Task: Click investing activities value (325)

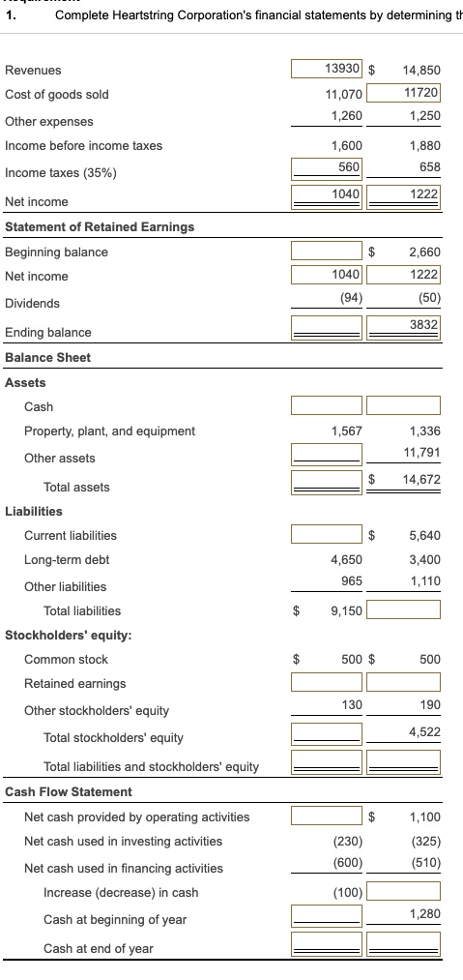Action: click(427, 842)
